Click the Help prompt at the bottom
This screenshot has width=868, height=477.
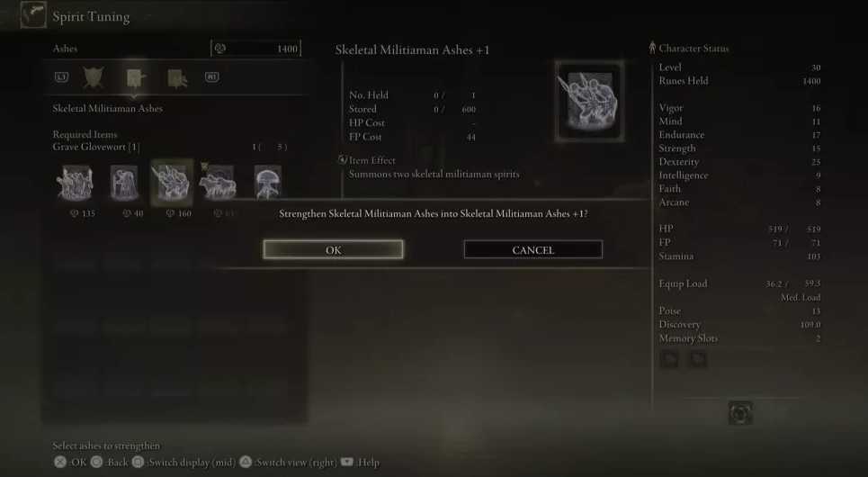pos(361,462)
